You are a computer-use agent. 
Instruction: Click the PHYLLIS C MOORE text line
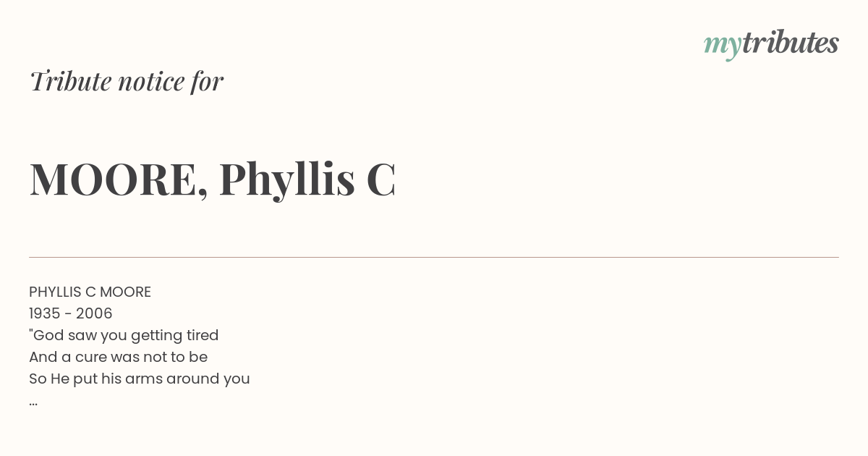(90, 292)
